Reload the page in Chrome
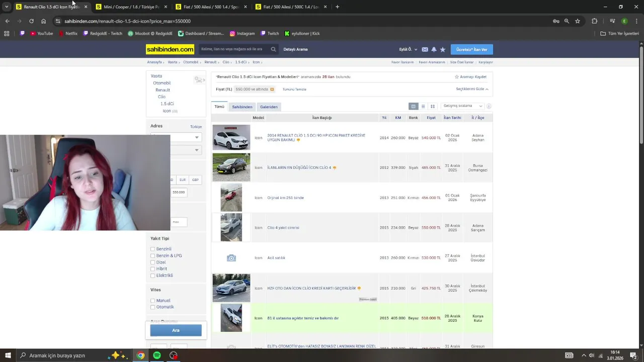Screen dimensions: 644x362 coord(31,21)
